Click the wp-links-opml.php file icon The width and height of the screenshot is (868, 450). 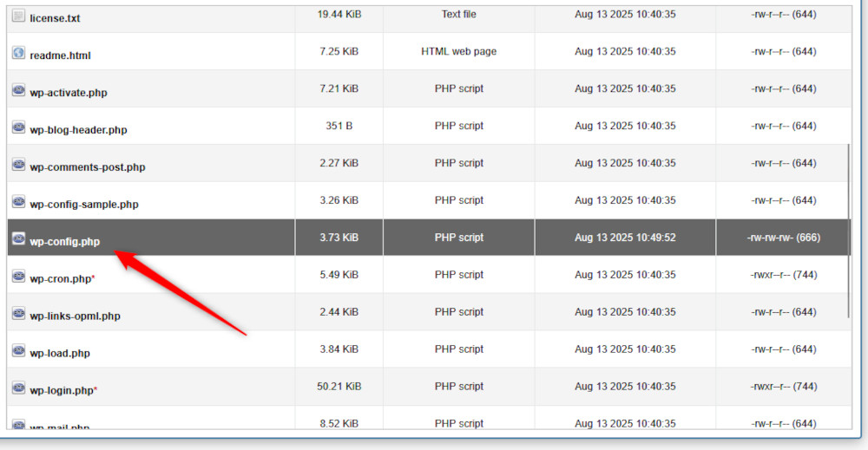(x=18, y=313)
